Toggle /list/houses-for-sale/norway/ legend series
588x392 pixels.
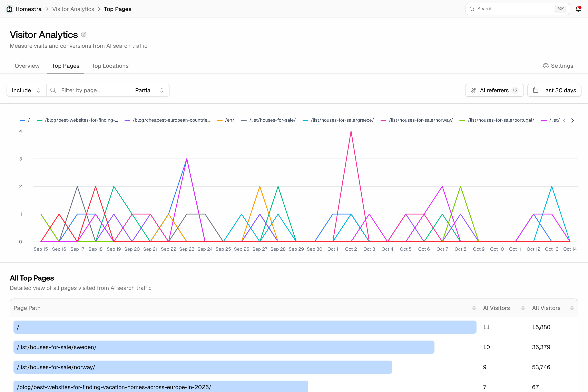tap(417, 120)
